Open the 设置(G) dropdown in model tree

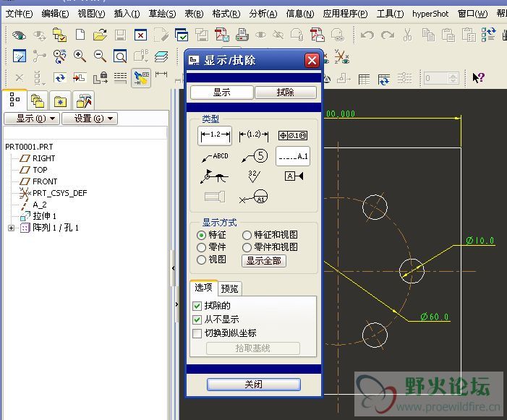point(90,119)
